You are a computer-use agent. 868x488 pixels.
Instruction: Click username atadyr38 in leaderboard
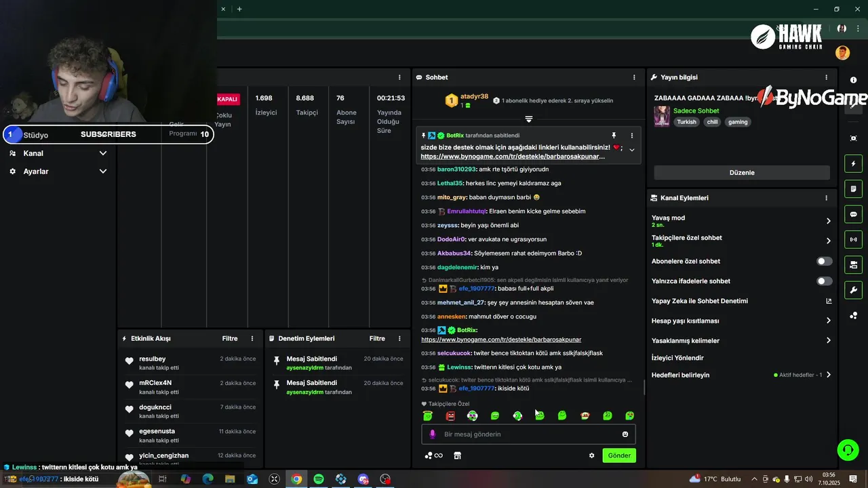point(474,96)
